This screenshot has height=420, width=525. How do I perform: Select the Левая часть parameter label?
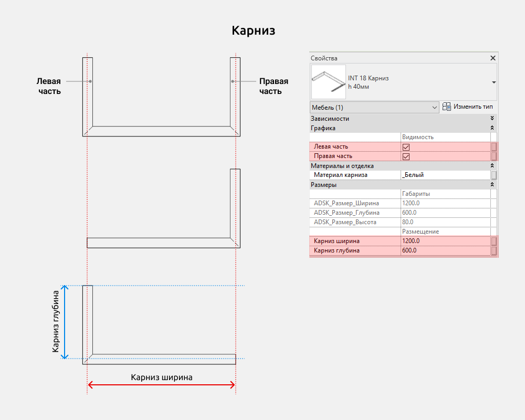(331, 146)
